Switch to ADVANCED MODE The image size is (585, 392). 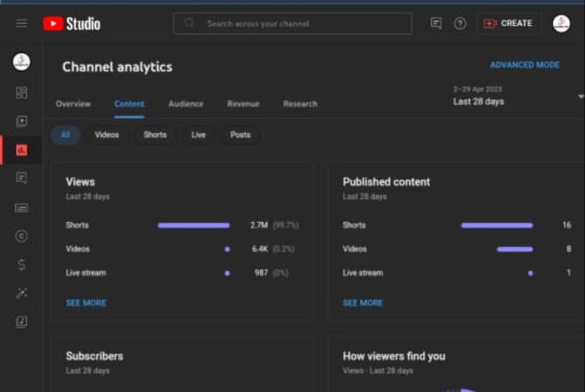point(525,65)
